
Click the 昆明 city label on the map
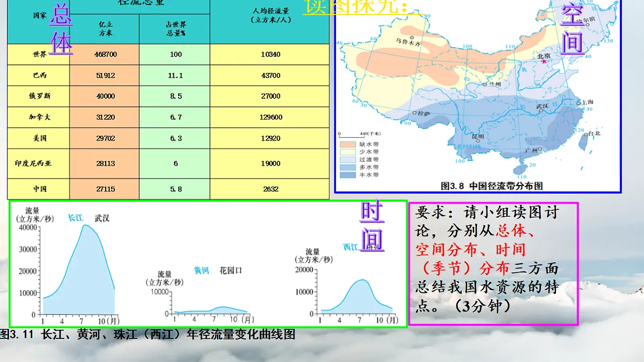478,137
